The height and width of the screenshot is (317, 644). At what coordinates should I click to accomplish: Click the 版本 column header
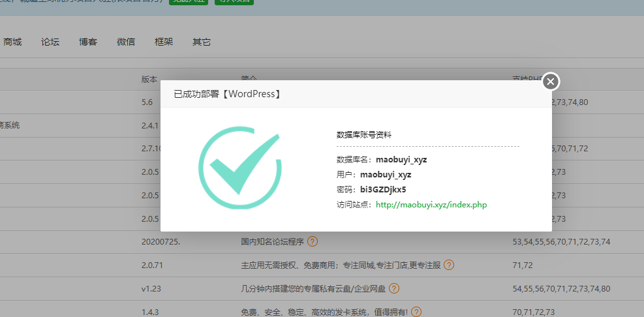[149, 80]
